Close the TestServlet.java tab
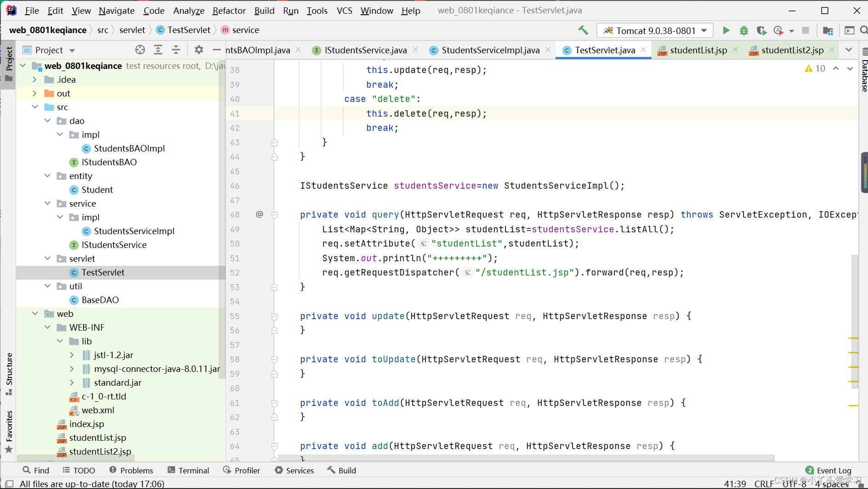This screenshot has width=868, height=489. pyautogui.click(x=643, y=50)
